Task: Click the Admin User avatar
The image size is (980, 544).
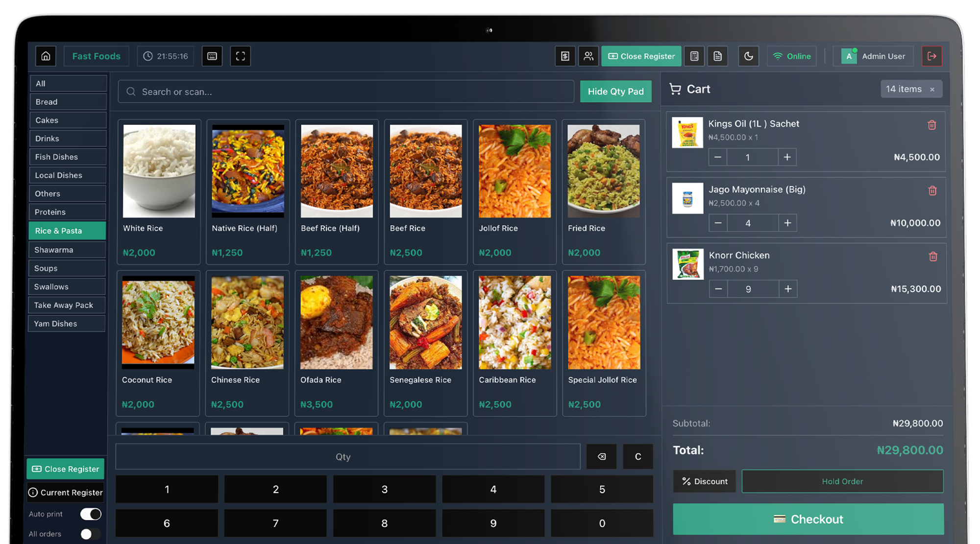Action: tap(849, 56)
